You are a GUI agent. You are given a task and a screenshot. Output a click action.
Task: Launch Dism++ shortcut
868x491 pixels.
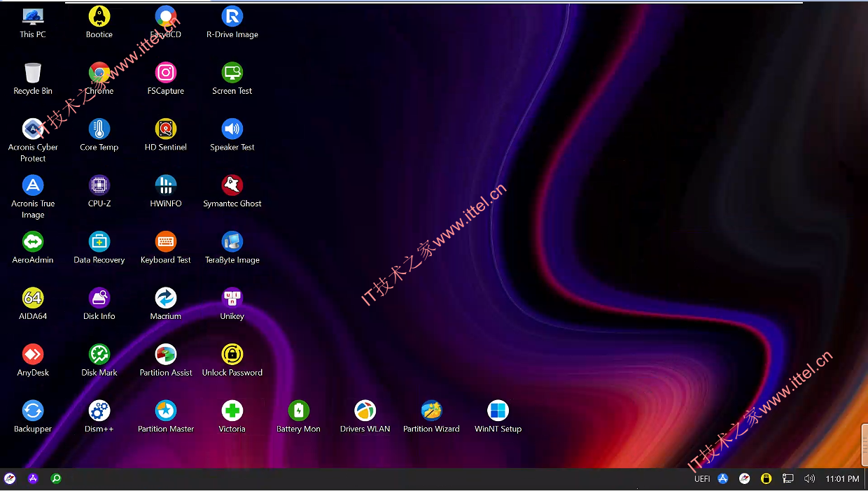tap(99, 418)
